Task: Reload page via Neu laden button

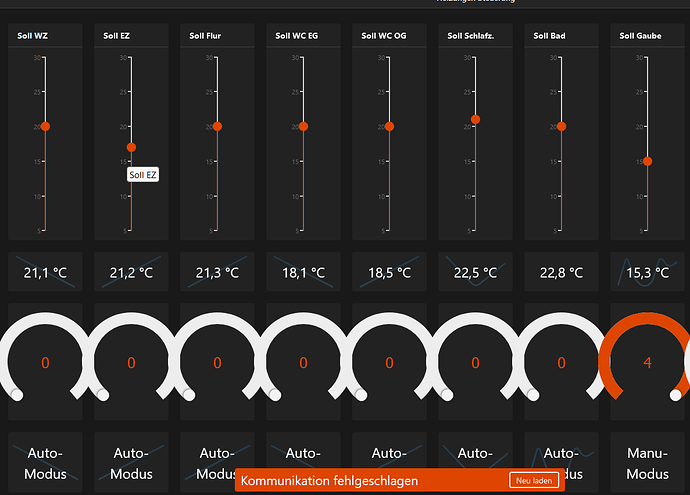Action: (x=534, y=480)
